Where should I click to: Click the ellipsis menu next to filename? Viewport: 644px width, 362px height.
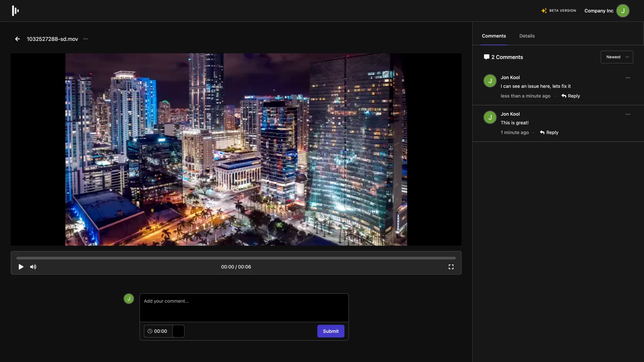pos(86,39)
